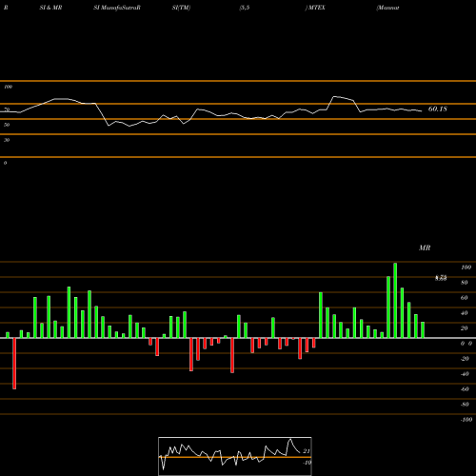
Task: Click the -20 label on the MR axis
Action: click(x=465, y=359)
